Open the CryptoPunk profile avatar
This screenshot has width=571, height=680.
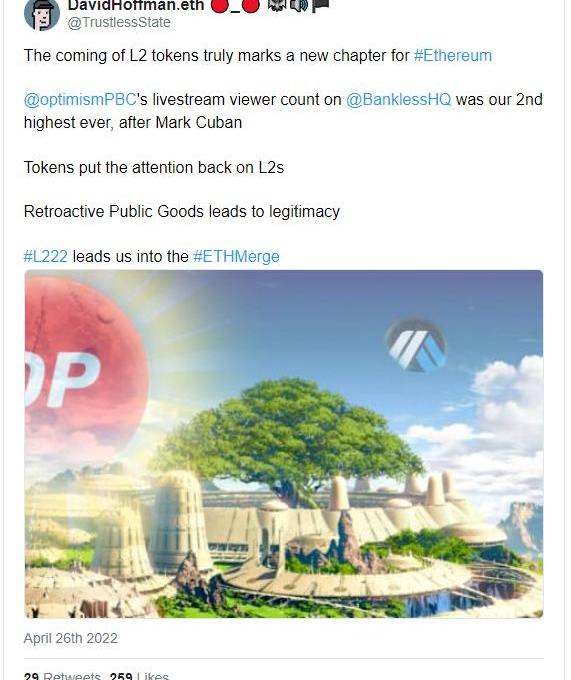42,14
